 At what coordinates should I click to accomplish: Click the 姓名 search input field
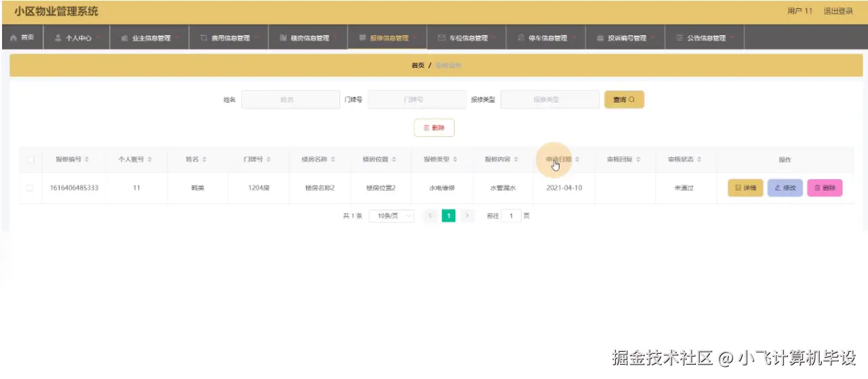[x=291, y=100]
